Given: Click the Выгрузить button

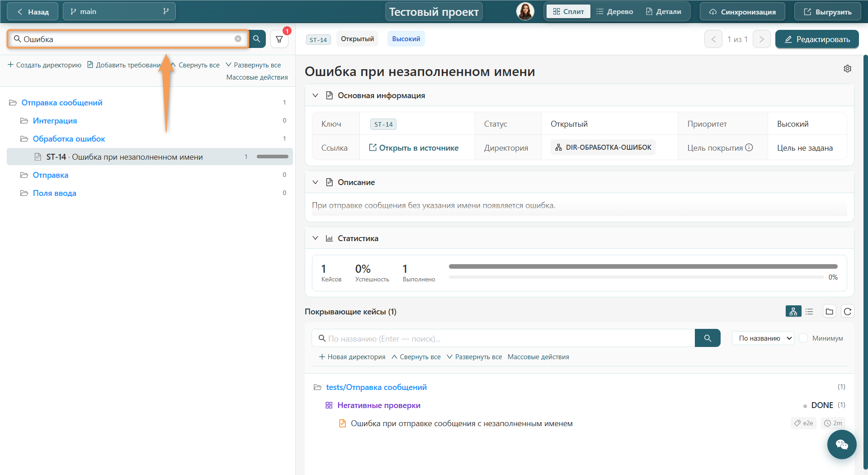Looking at the screenshot, I should coord(827,11).
